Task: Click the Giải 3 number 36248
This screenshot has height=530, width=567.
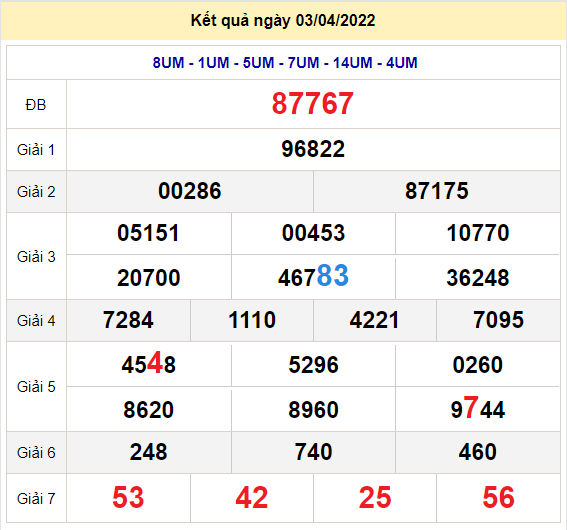Action: pyautogui.click(x=478, y=278)
